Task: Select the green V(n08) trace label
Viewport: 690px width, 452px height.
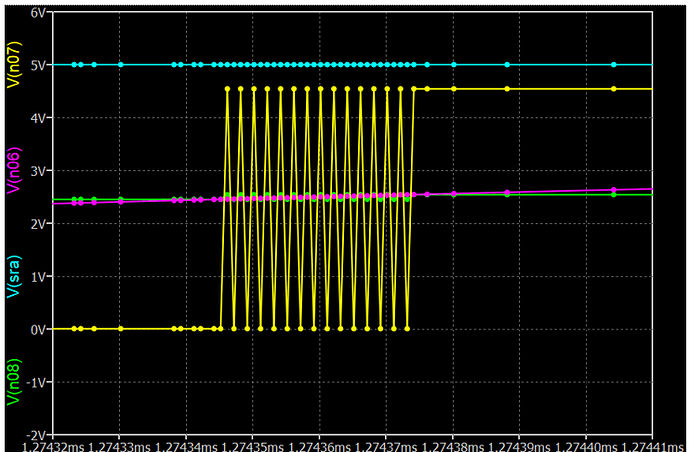Action: tap(12, 383)
